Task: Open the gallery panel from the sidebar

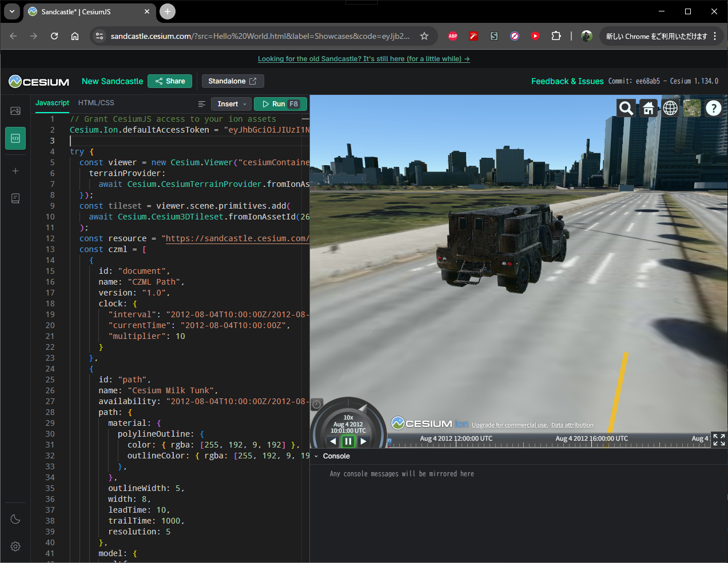Action: coord(15,111)
